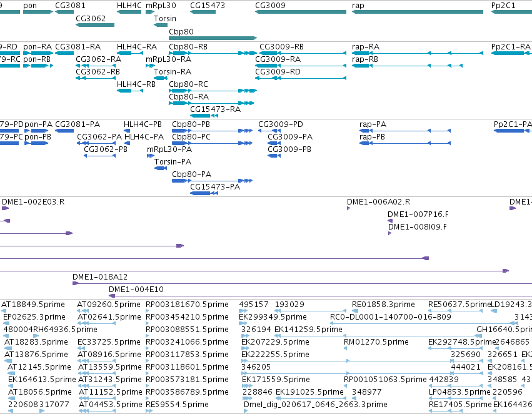Select BAC end DME1-002E03.R

coord(33,202)
